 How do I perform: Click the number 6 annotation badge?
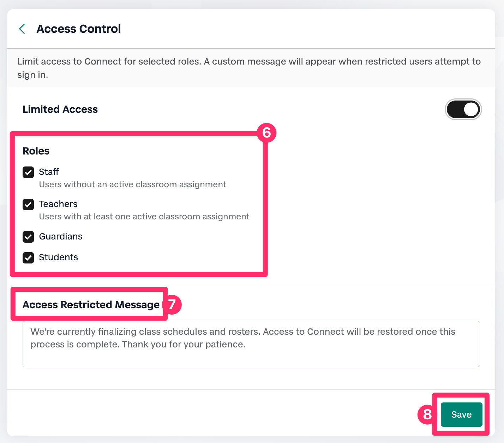[x=266, y=133]
